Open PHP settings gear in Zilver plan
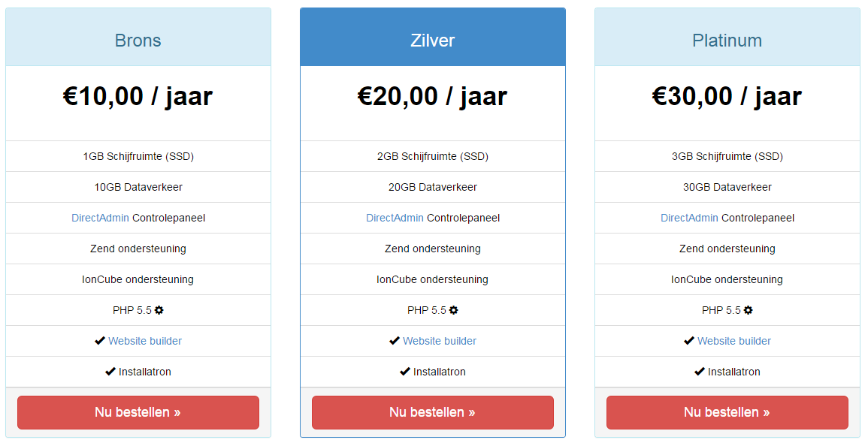 (453, 310)
